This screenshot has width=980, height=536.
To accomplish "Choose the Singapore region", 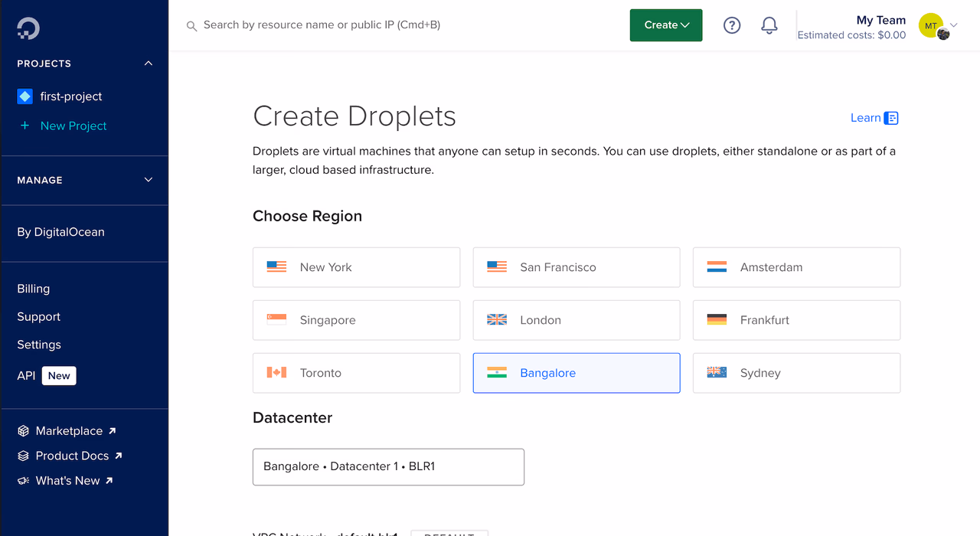I will 356,320.
